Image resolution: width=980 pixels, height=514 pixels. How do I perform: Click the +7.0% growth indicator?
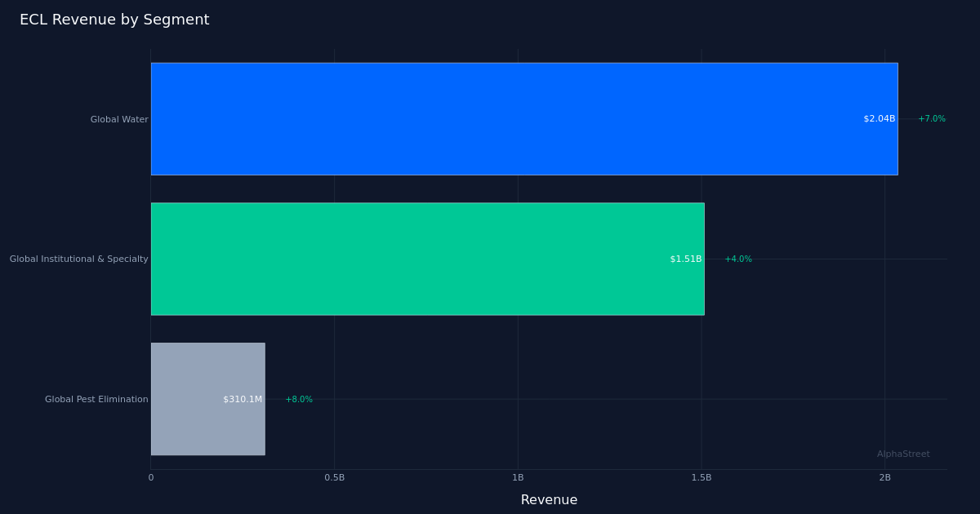[x=932, y=118]
